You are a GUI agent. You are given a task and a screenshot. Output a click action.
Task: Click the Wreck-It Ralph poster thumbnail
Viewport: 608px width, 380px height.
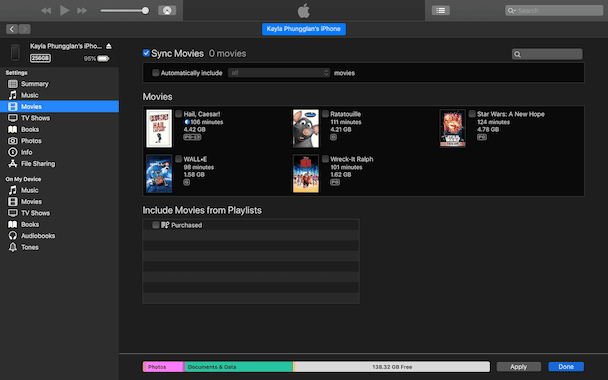(x=306, y=174)
